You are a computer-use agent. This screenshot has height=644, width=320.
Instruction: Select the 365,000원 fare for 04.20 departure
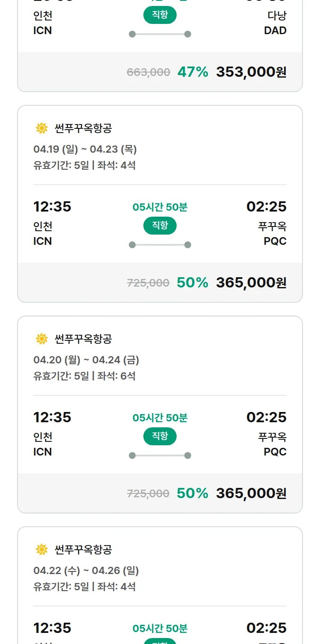251,493
